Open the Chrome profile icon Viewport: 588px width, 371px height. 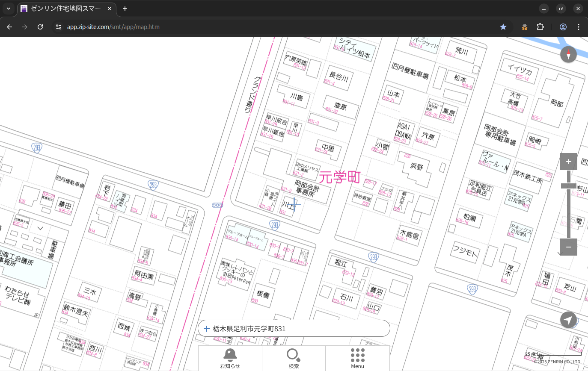(563, 27)
